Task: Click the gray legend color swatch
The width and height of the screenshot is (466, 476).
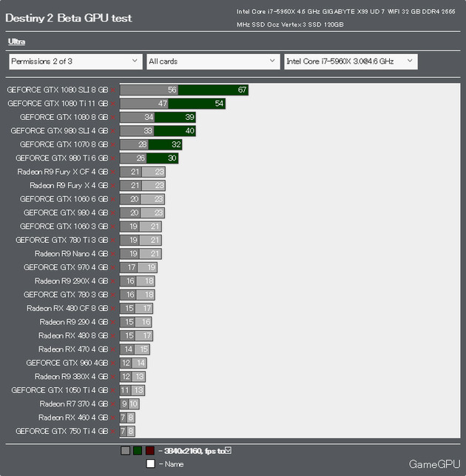Action: pos(125,450)
